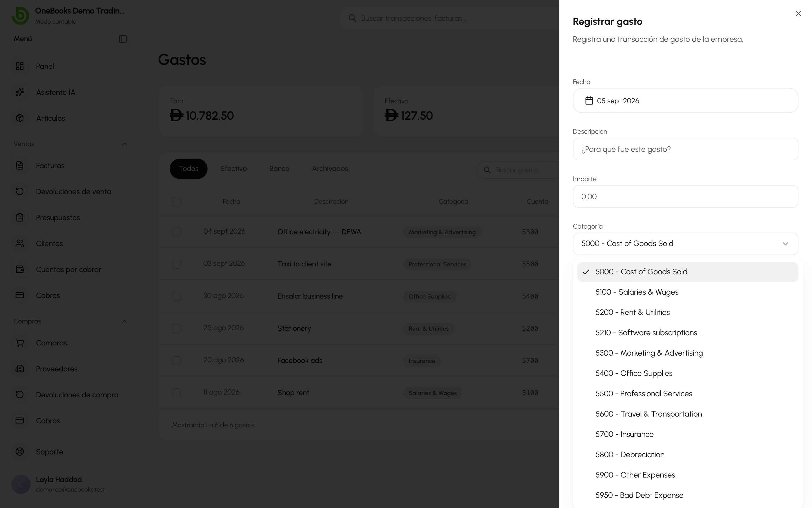812x508 pixels.
Task: Click OneBooks Demo Trading company name
Action: 80,11
